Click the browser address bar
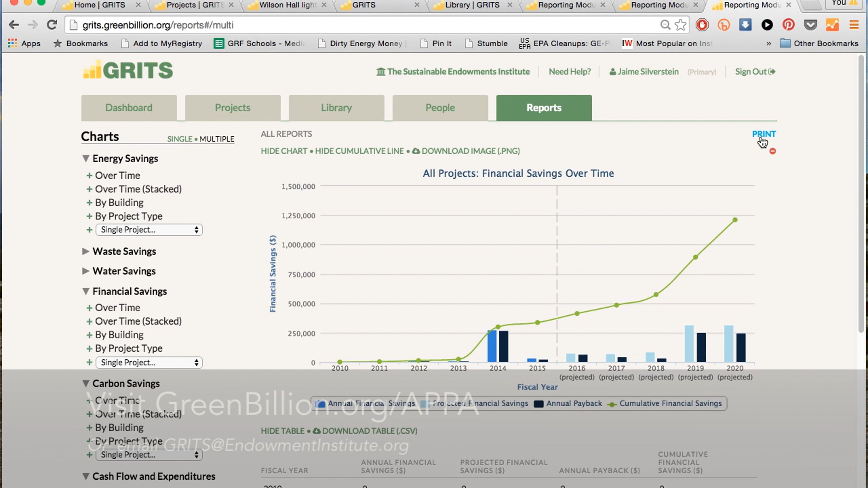868x488 pixels. pos(362,25)
